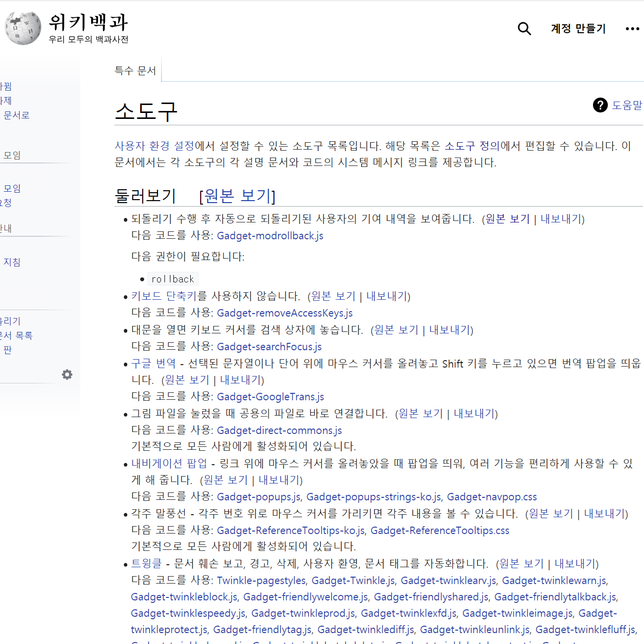Click 내보내기 in the 각주 말풍선 row
644x644 pixels.
604,514
